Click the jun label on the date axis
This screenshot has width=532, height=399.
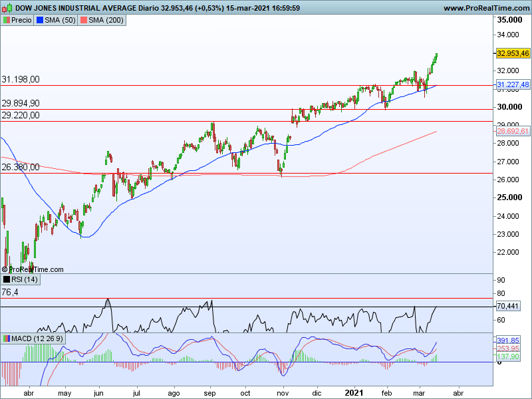98,394
